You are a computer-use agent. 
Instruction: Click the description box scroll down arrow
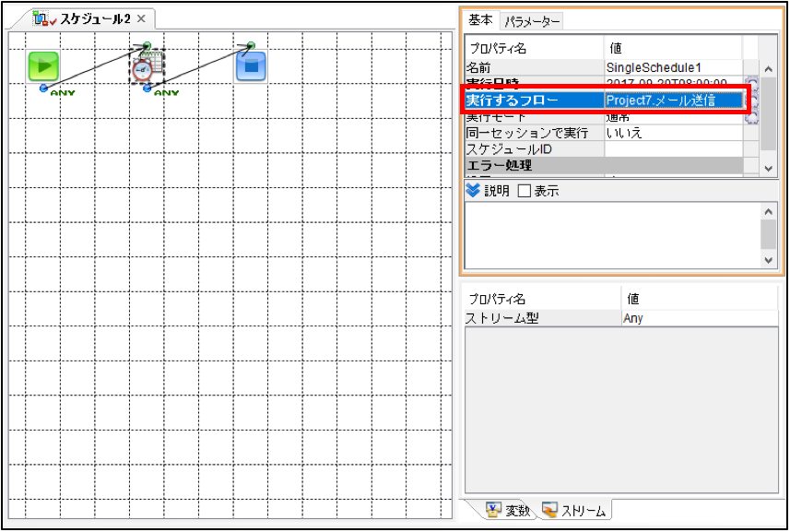pos(768,260)
